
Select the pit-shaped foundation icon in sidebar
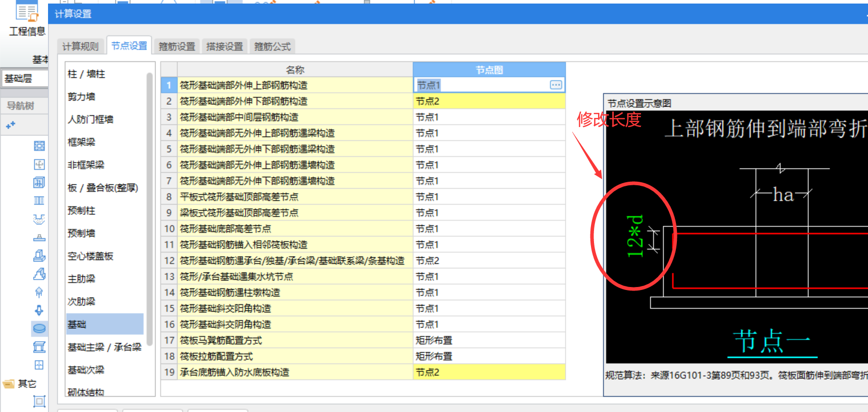[39, 219]
